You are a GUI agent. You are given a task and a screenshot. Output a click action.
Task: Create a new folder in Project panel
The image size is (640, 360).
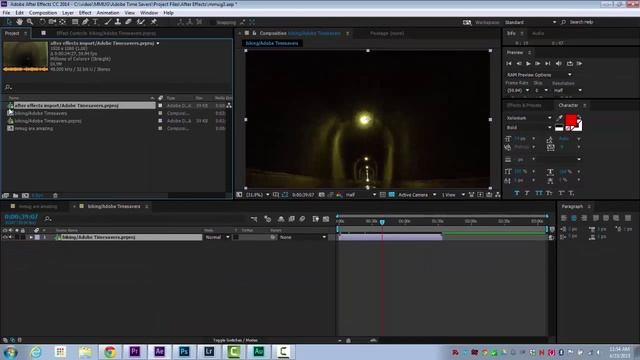(x=16, y=196)
